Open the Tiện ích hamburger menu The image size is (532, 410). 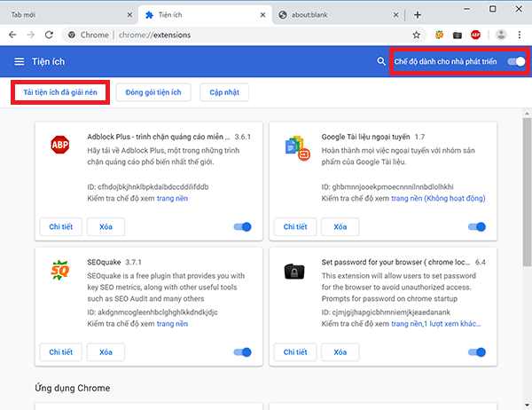19,61
